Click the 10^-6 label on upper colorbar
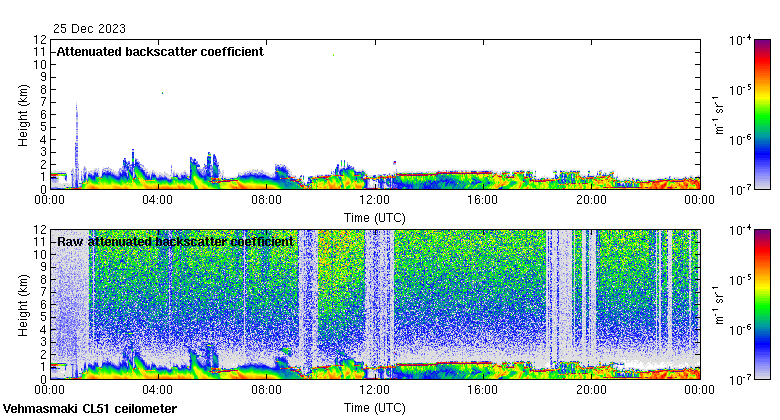Screen dimensions: 780x420 pyautogui.click(x=740, y=140)
